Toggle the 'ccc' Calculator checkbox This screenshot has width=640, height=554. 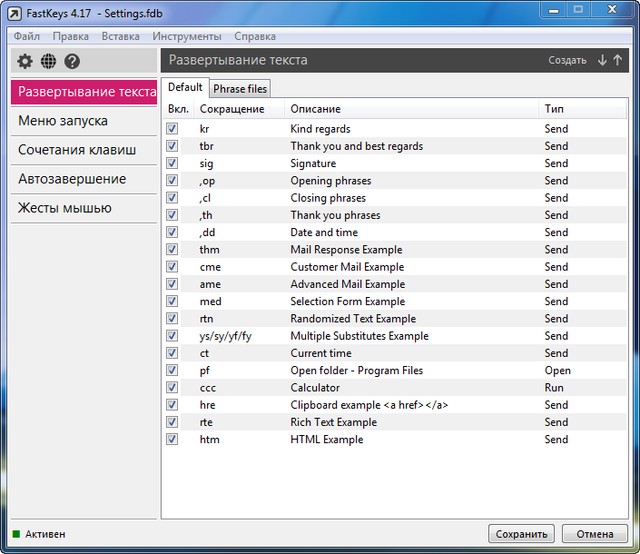pos(172,388)
